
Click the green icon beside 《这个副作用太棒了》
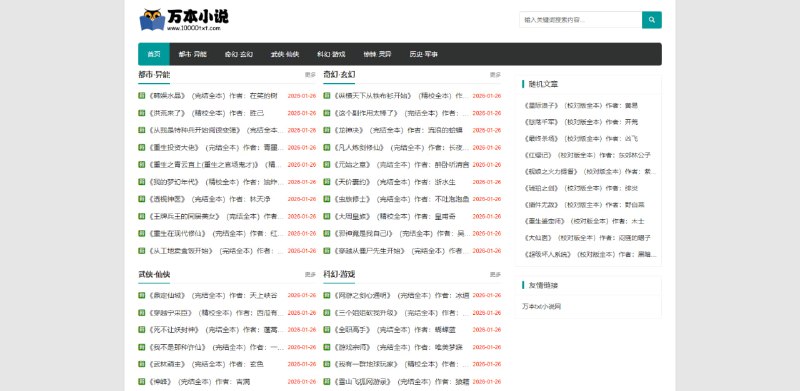tap(327, 113)
